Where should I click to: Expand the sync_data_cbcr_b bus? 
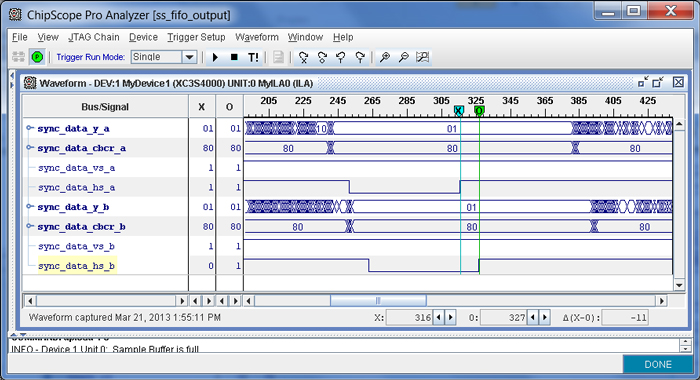pos(29,226)
